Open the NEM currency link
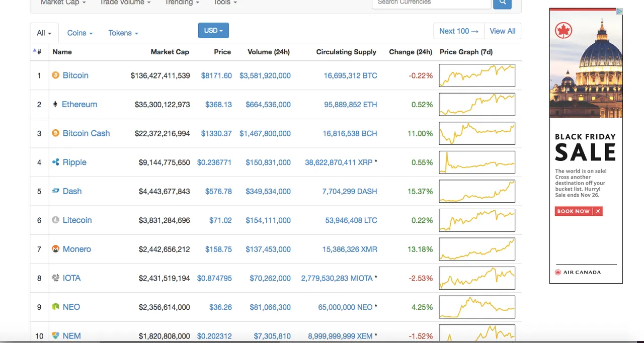 click(x=71, y=336)
